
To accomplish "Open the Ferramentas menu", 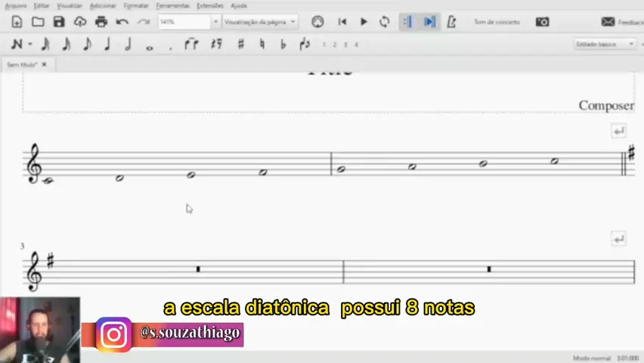I will coord(172,5).
